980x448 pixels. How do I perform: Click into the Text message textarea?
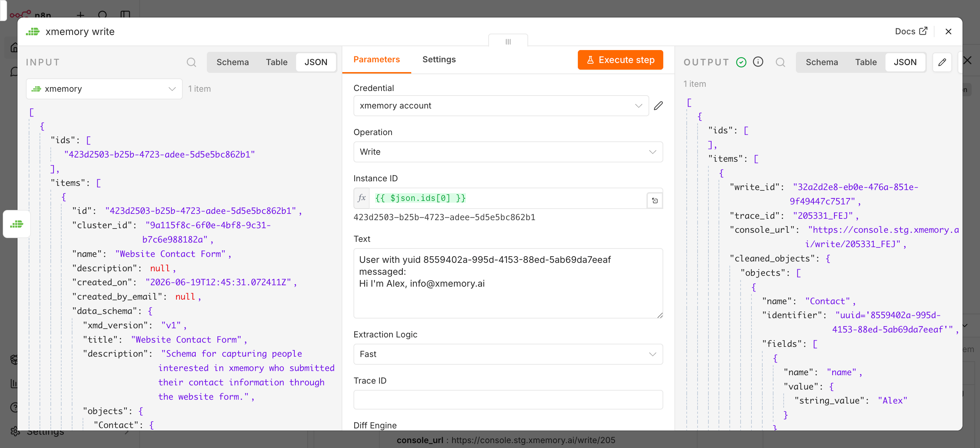(x=508, y=283)
